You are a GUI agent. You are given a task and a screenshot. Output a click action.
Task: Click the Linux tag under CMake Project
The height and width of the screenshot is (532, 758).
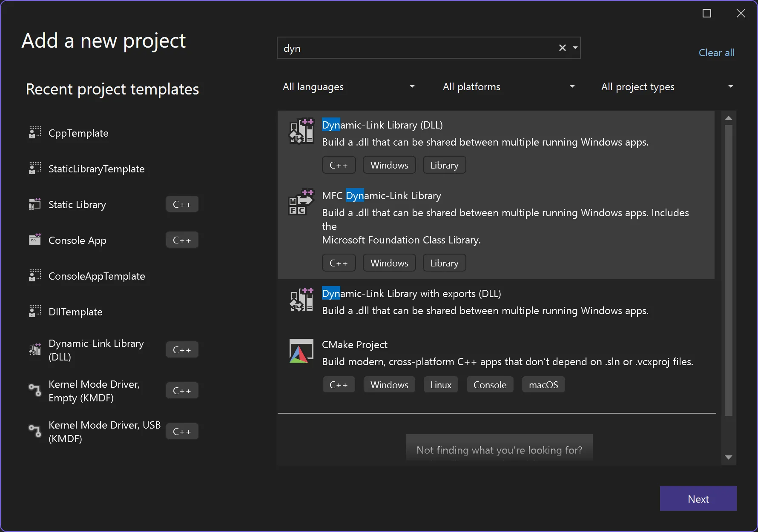point(441,385)
